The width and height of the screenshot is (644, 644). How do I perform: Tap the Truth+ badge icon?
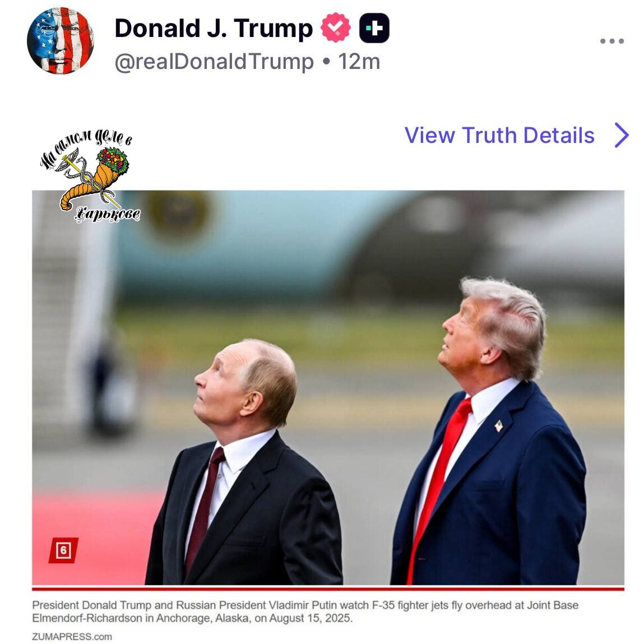[374, 28]
